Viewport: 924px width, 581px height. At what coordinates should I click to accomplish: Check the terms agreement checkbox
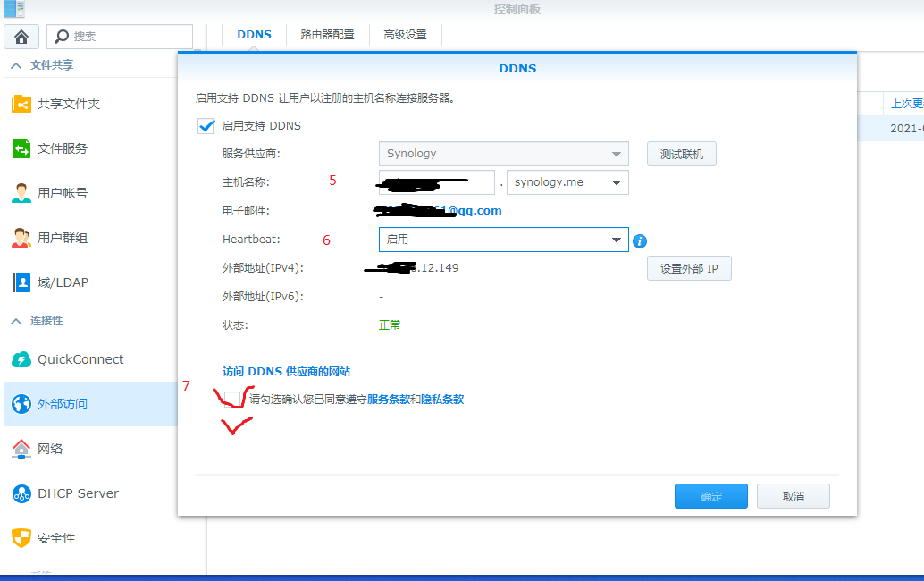tap(231, 398)
